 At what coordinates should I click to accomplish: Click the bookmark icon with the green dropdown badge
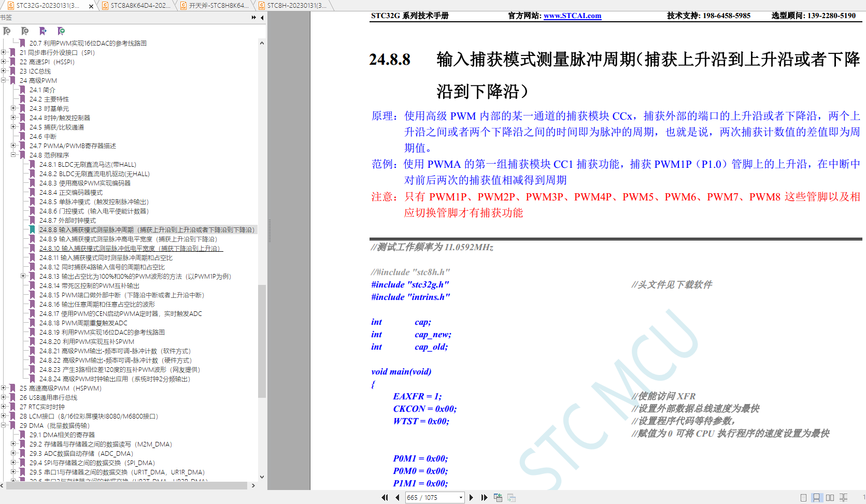coord(61,31)
